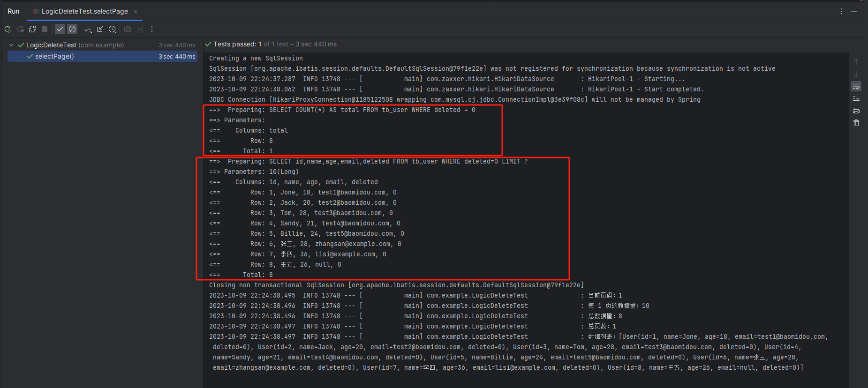868x388 pixels.
Task: Toggle Show Ignored tests button
Action: pos(72,29)
